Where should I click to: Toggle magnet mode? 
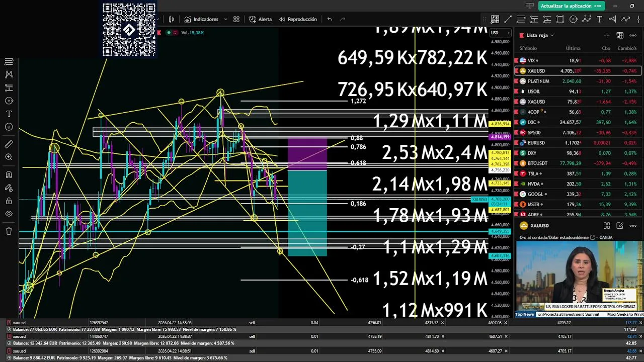click(9, 175)
